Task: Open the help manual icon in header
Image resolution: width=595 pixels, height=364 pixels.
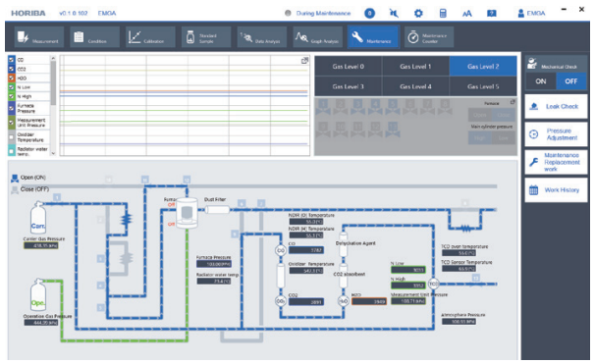Action: pos(491,14)
